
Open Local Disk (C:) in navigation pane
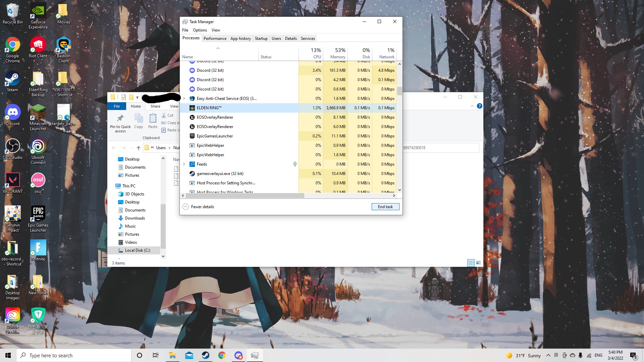point(137,250)
